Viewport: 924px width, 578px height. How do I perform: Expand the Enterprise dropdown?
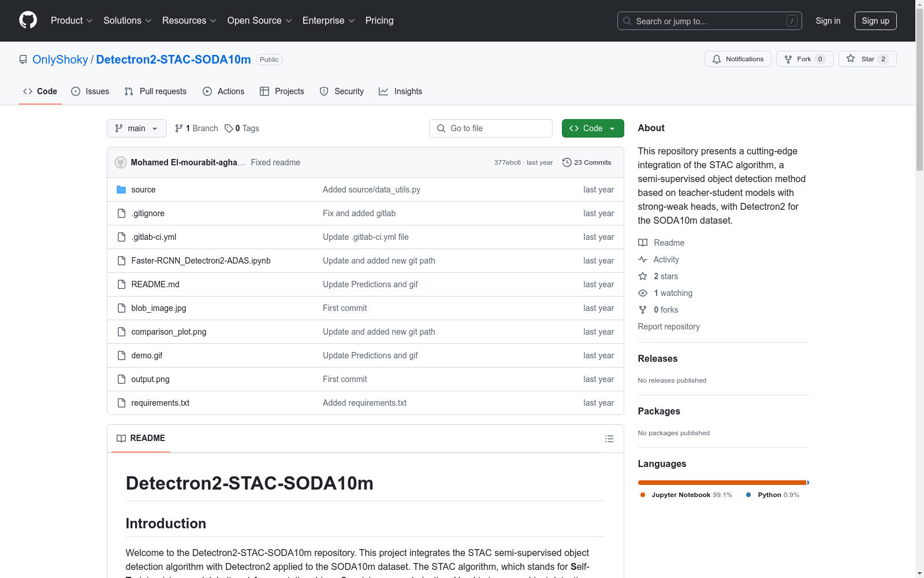click(x=329, y=21)
